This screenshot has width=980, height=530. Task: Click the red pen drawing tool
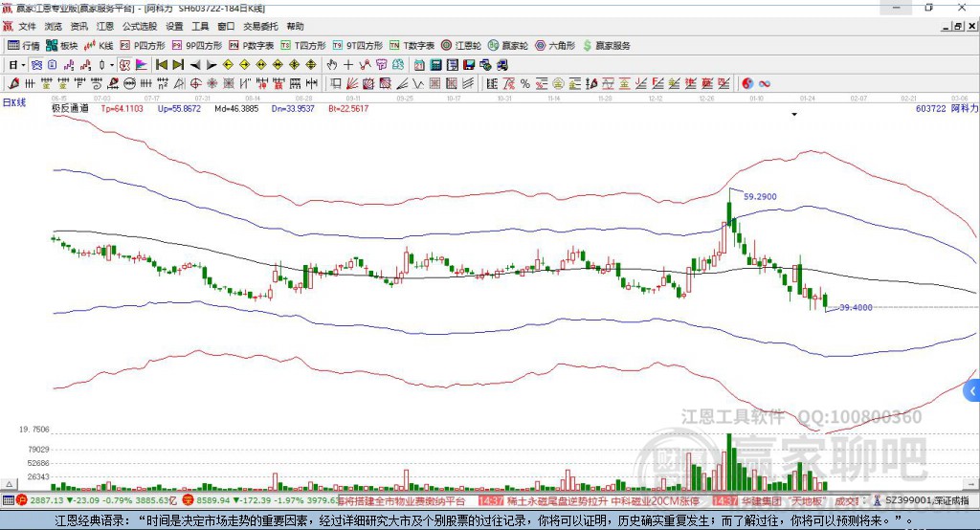[13, 83]
